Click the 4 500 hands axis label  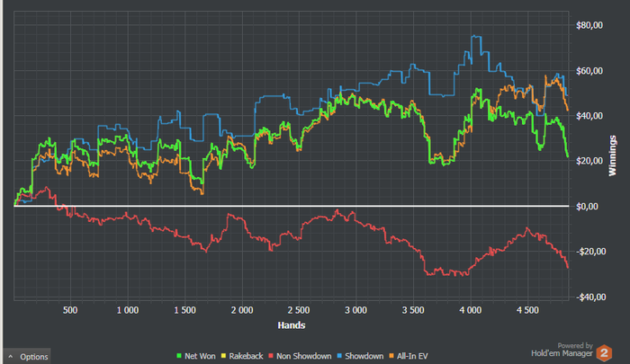click(527, 310)
